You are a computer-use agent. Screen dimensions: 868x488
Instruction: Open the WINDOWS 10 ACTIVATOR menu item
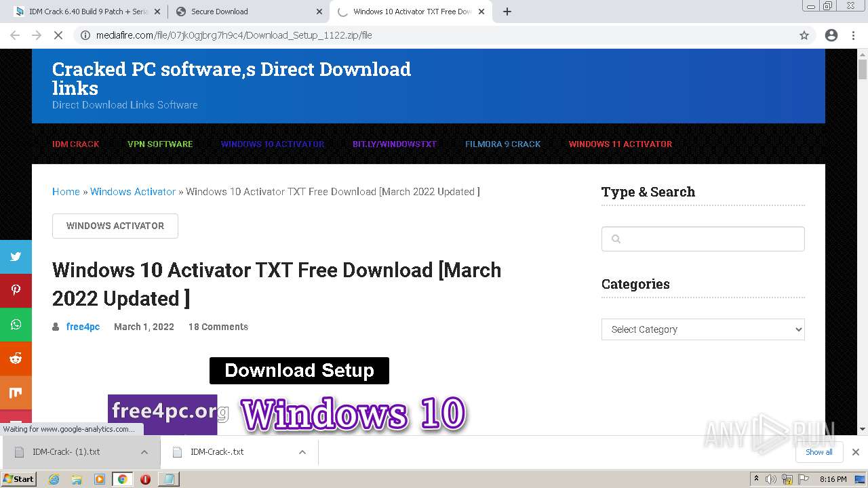tap(273, 144)
